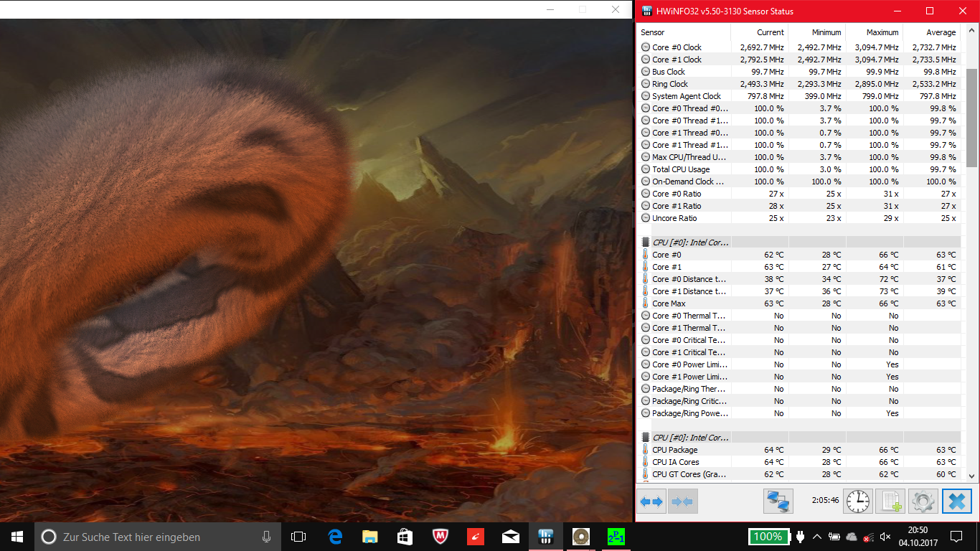This screenshot has width=980, height=551.
Task: Select the 'Core #0 Clock' sensor row label
Action: pos(677,47)
